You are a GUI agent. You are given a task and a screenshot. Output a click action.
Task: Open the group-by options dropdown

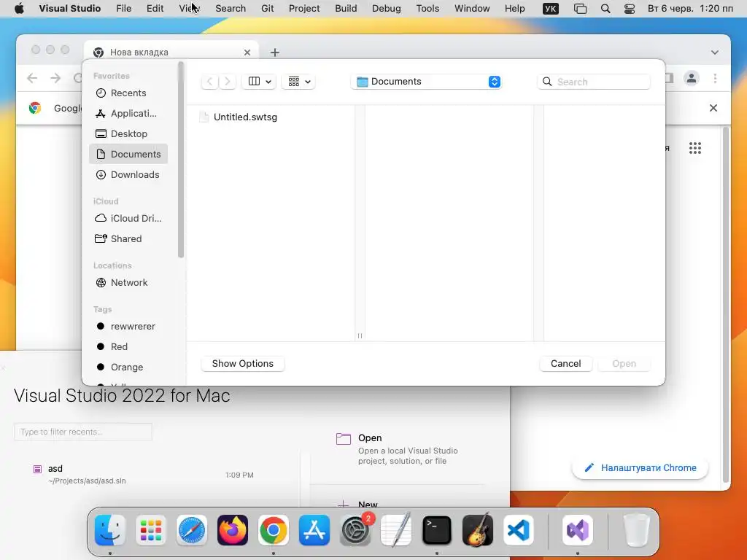click(298, 82)
